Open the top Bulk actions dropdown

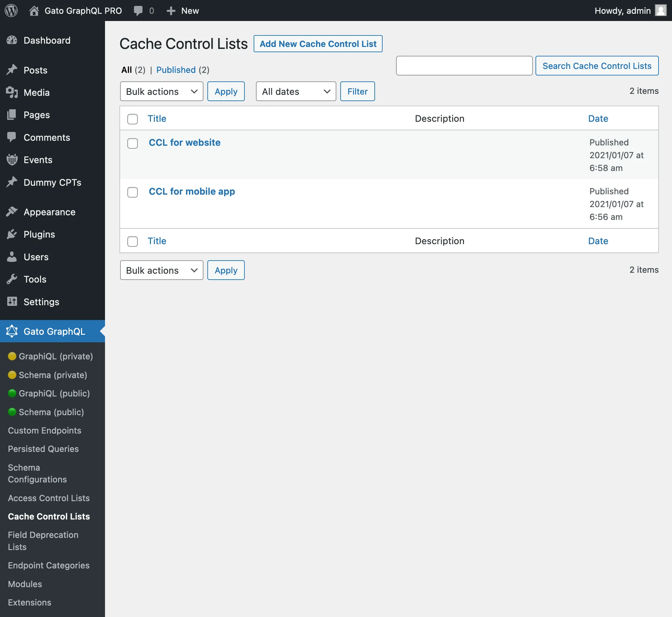tap(161, 91)
